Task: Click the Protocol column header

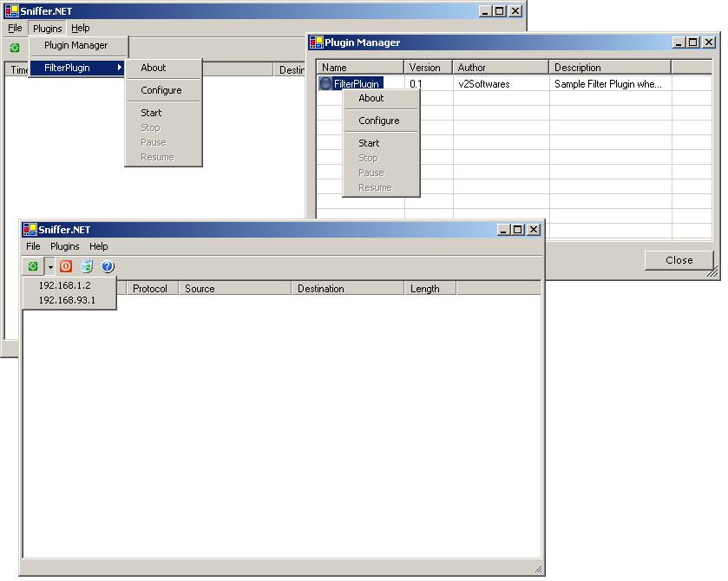Action: coord(149,289)
